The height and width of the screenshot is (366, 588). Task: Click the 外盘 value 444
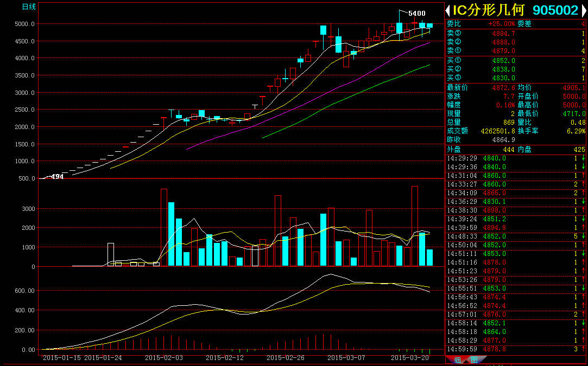(509, 150)
